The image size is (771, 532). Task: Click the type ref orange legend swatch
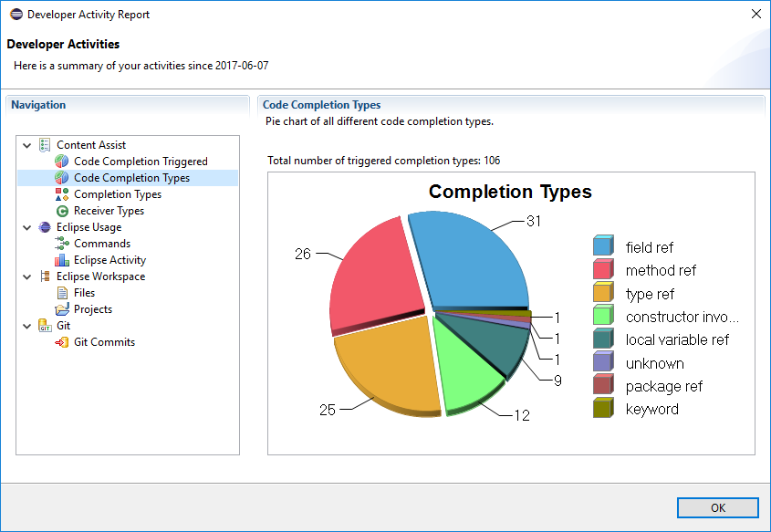603,292
